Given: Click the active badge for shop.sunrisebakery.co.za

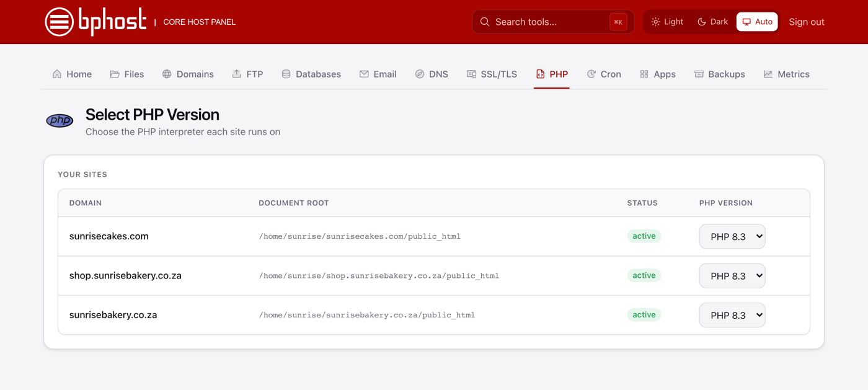Looking at the screenshot, I should point(644,275).
